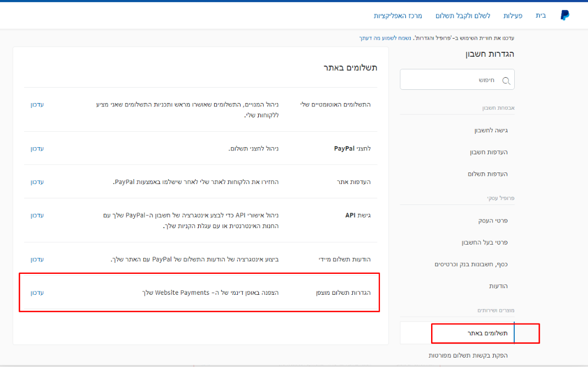Click the אבטחת חשבון section label
This screenshot has width=588, height=367.
498,107
